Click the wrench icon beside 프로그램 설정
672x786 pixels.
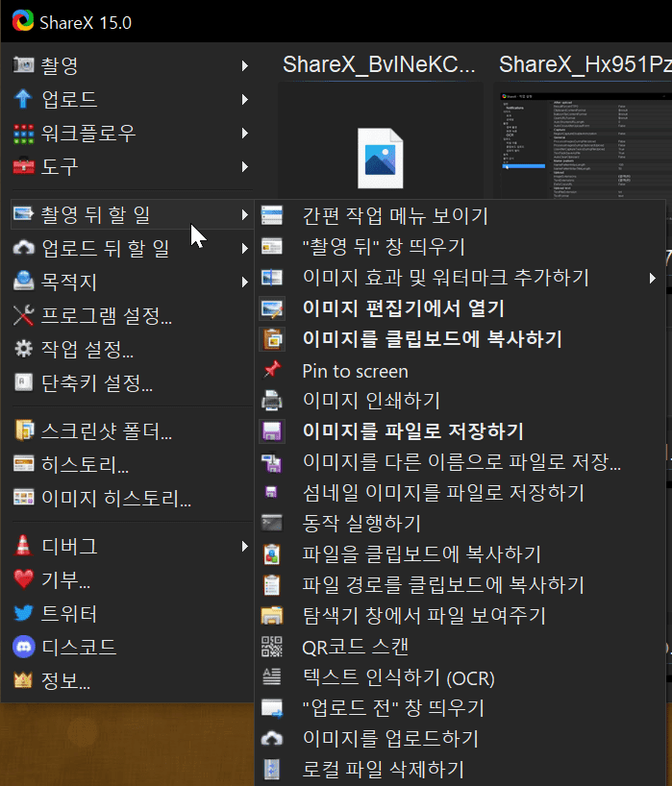23,315
